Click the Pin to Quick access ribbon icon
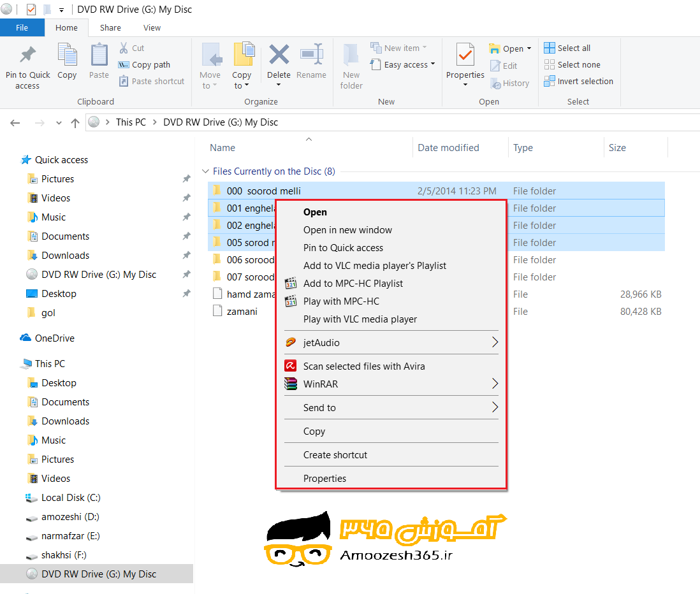Image resolution: width=700 pixels, height=594 pixels. coord(27,55)
